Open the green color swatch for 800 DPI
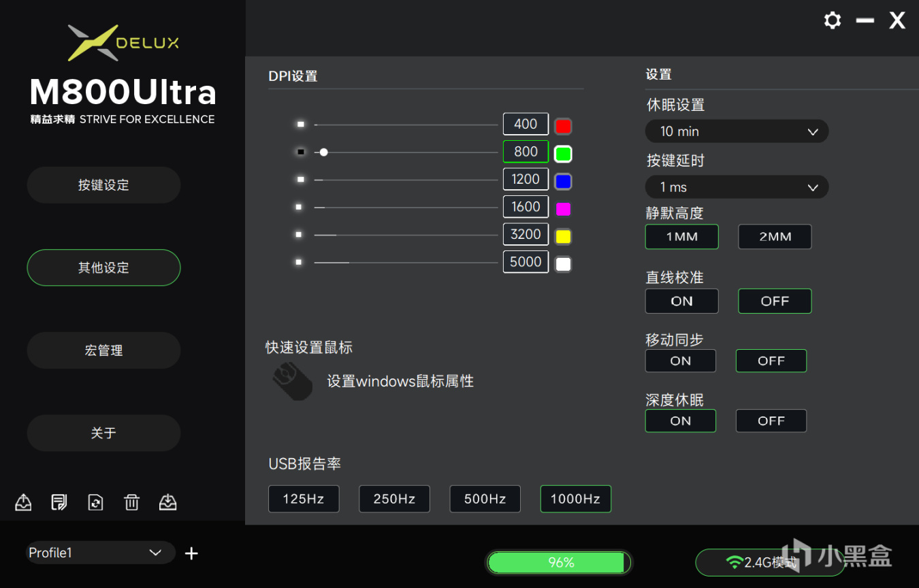 click(563, 154)
